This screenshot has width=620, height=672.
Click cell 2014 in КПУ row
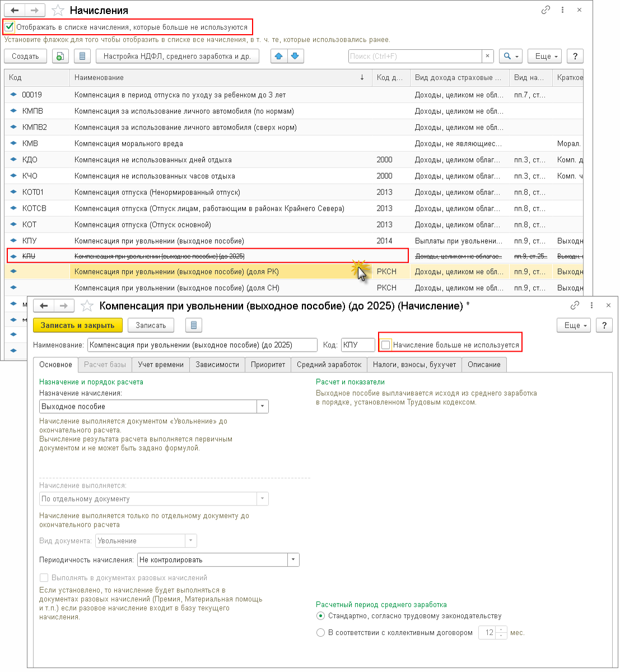click(x=391, y=241)
